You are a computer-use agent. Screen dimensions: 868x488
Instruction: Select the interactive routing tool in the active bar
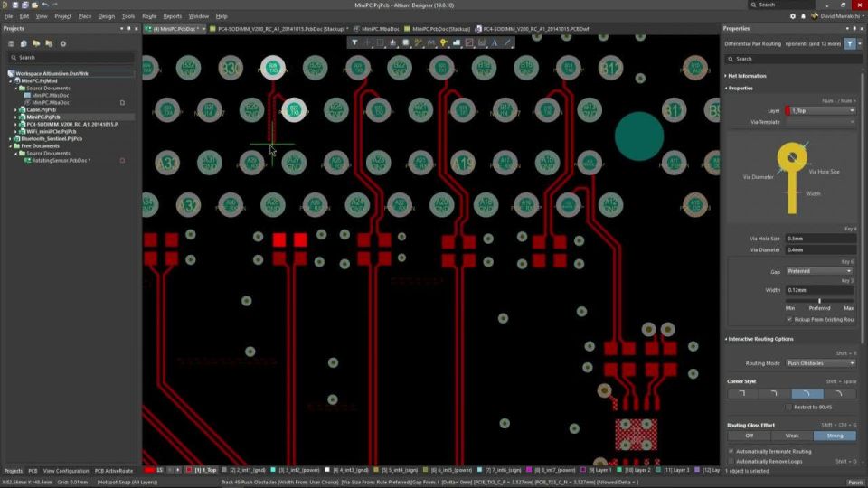419,42
